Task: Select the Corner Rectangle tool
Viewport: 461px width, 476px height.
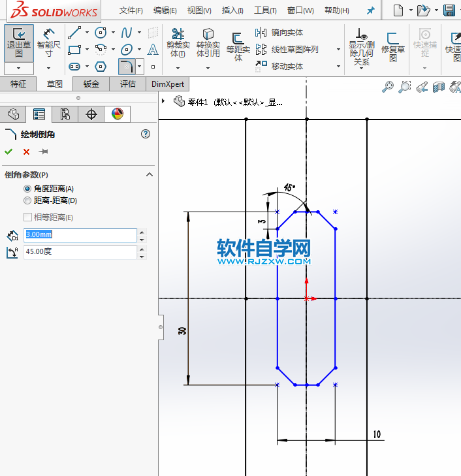Action: (74, 49)
